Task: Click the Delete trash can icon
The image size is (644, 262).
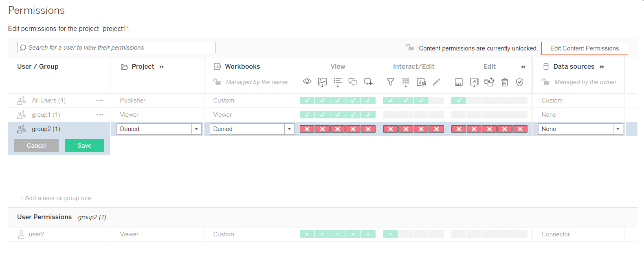Action: [505, 82]
